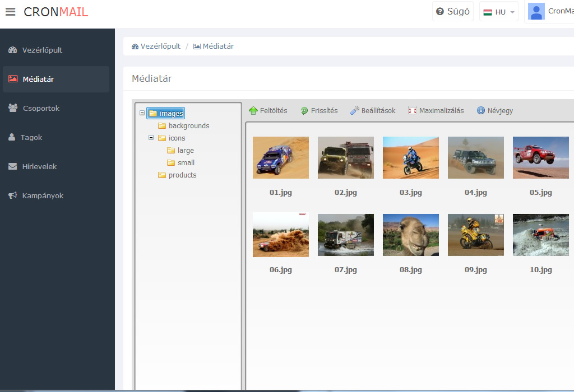Click the Tagok person icon
Screen dimensions: 574x392
tap(12, 137)
